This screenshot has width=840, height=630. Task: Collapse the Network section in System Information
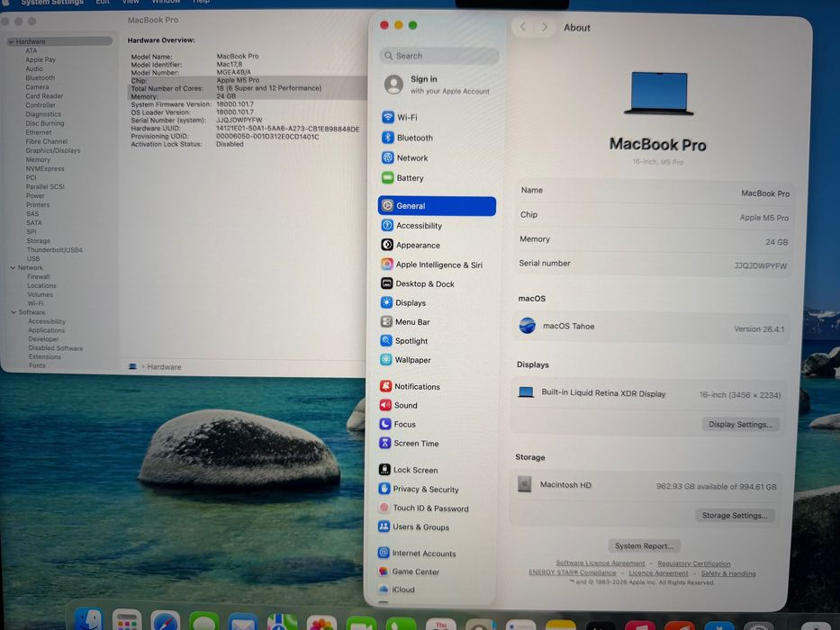(x=13, y=267)
